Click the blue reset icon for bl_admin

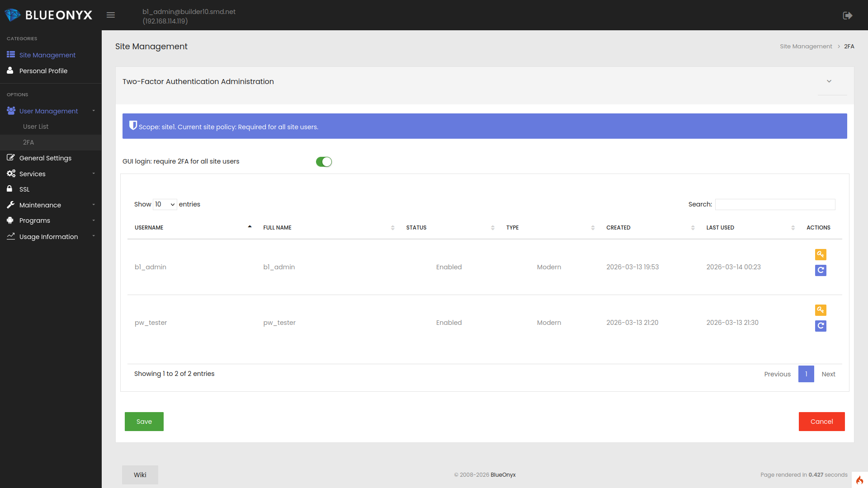click(x=821, y=270)
